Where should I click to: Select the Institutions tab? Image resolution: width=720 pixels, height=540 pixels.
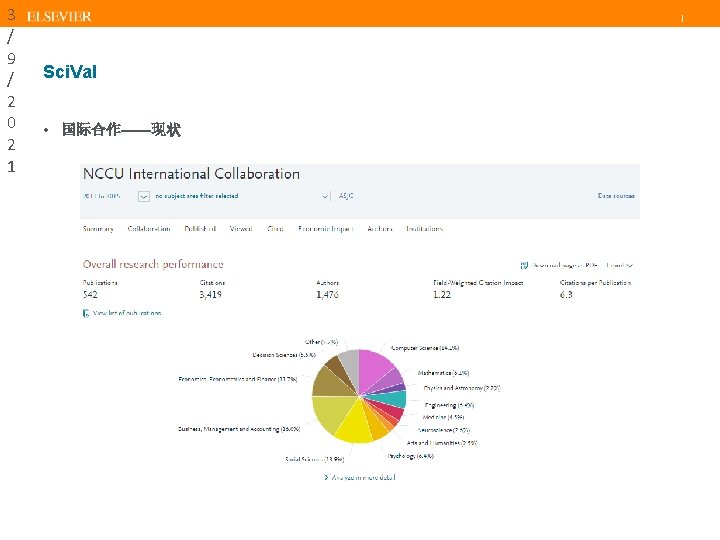(x=425, y=229)
